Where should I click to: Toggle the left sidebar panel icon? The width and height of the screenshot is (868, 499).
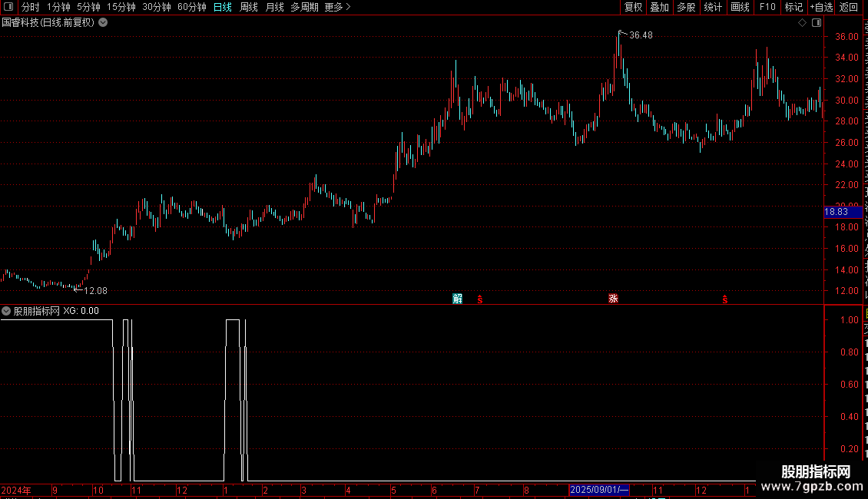tap(8, 7)
